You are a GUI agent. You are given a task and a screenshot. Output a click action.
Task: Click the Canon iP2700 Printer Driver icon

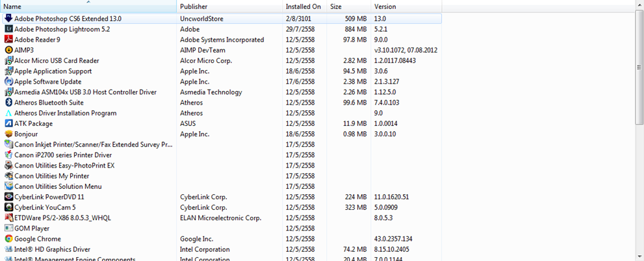[x=8, y=155]
